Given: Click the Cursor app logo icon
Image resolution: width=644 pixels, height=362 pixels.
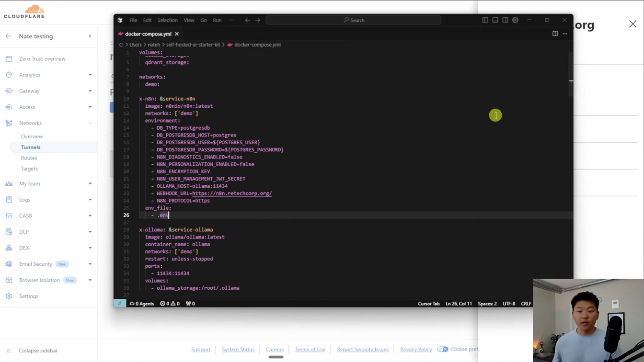Looking at the screenshot, I should (120, 20).
